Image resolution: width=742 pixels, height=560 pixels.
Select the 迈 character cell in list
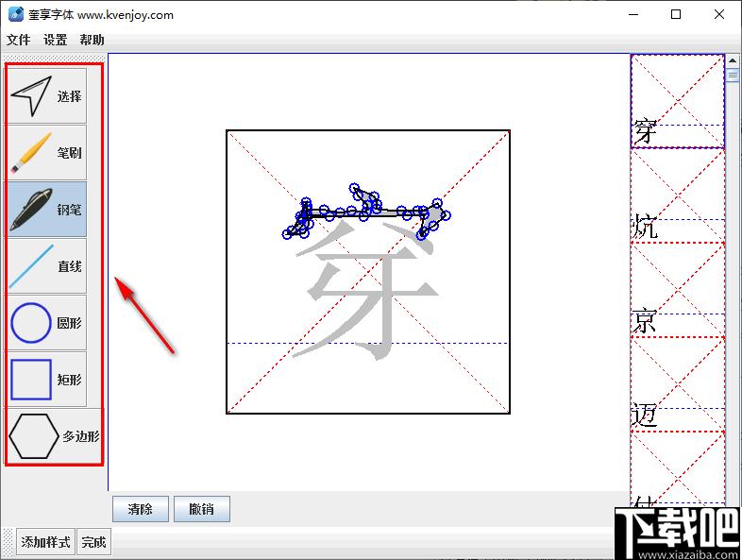(x=678, y=384)
